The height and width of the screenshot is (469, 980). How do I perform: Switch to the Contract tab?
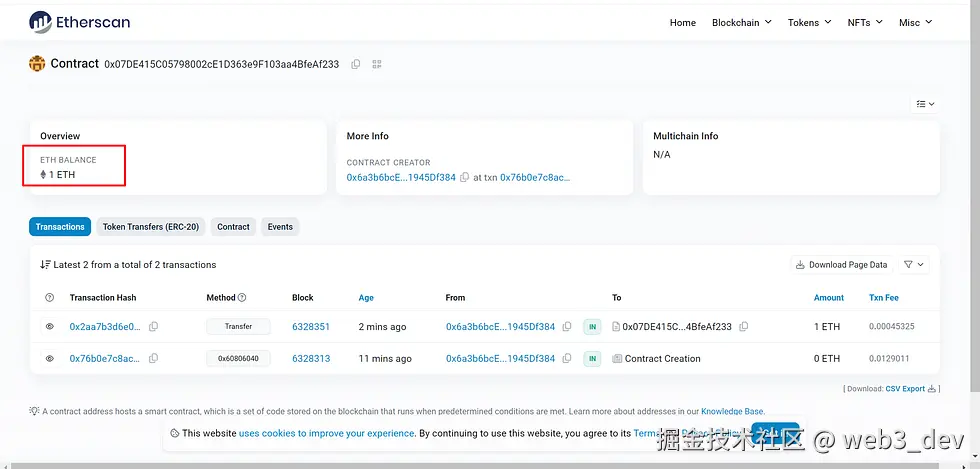pos(233,227)
